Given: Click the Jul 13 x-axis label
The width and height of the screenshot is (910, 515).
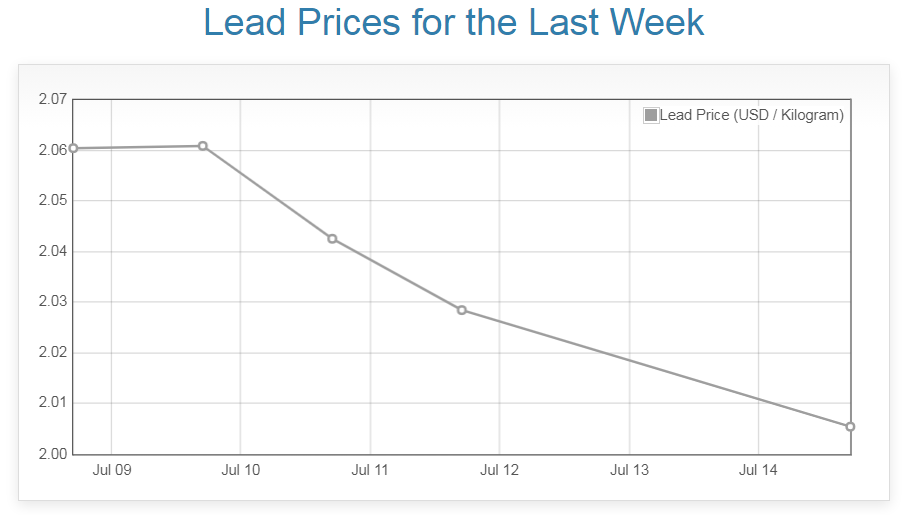Looking at the screenshot, I should (x=629, y=470).
